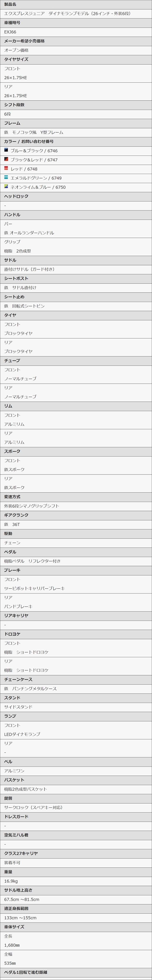Screen dimensions: 152x980
Task: Click the オープン価格 price cell
Action: tap(76, 50)
